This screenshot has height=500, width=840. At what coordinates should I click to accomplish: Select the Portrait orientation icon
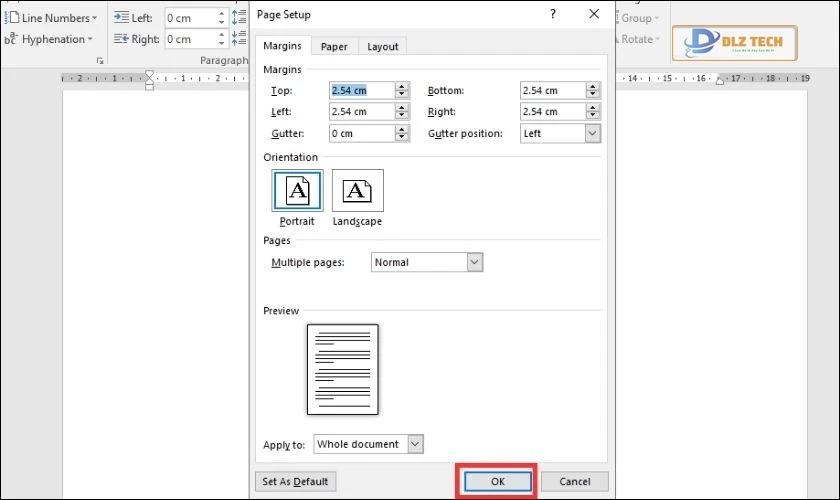click(297, 190)
